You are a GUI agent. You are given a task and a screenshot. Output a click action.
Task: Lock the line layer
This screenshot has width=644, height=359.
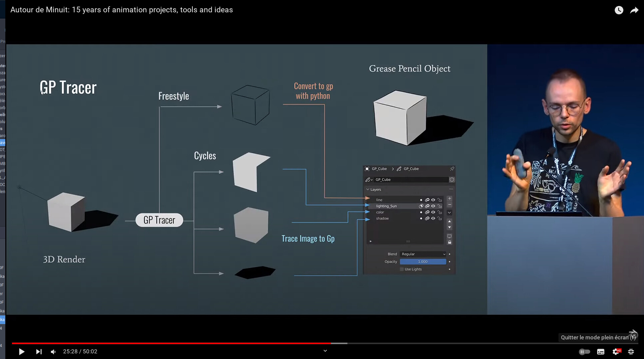[x=440, y=200]
